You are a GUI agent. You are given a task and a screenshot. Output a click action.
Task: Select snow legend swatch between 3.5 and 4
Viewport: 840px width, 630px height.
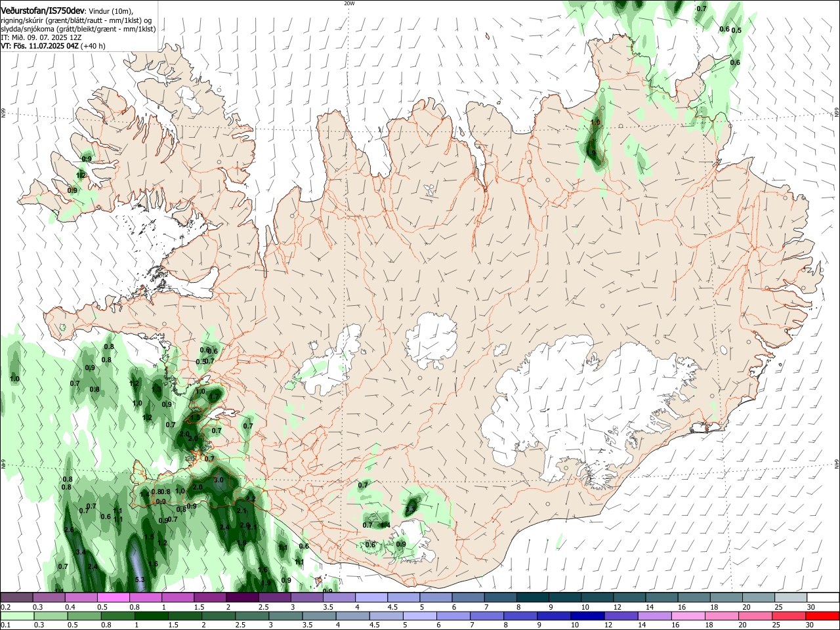340,598
